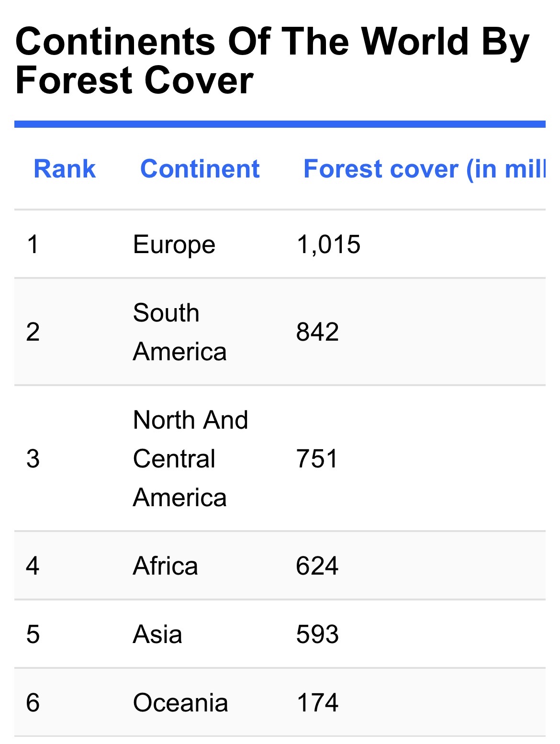
Task: Click the Rank column header
Action: pos(65,169)
